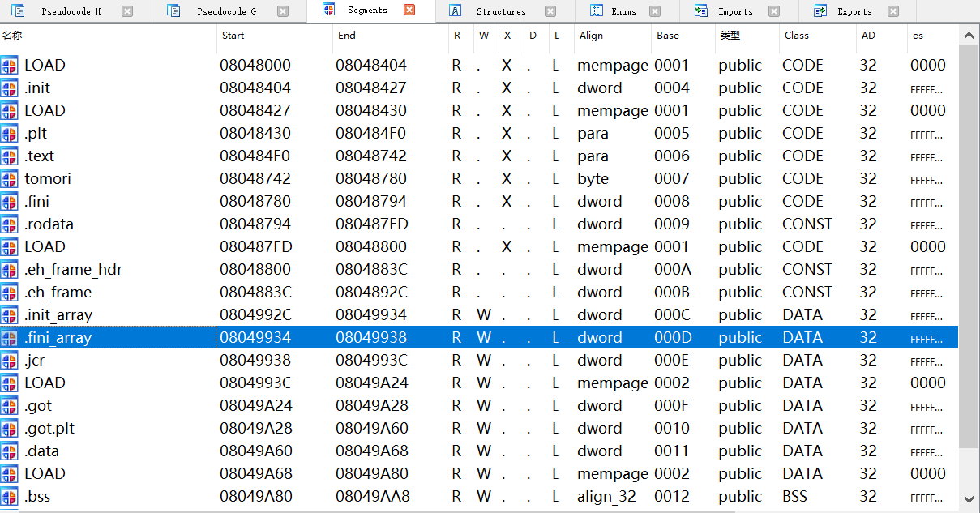Click the icon next to .rodata segment
This screenshot has height=513, width=980.
pyautogui.click(x=10, y=224)
